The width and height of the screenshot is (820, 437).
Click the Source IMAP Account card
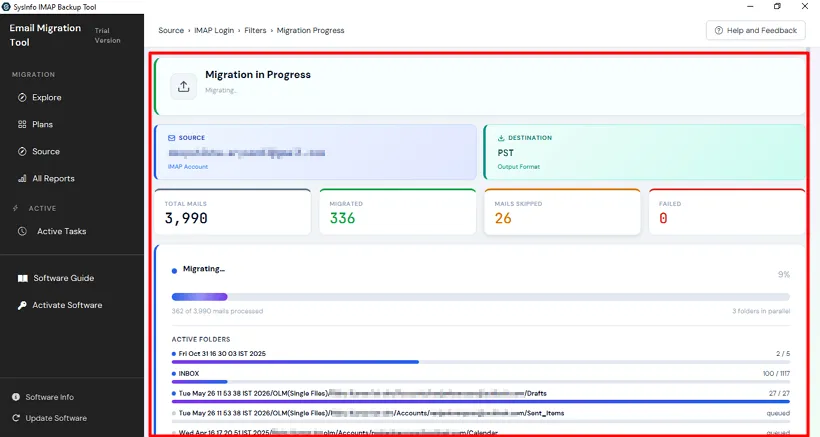click(315, 152)
